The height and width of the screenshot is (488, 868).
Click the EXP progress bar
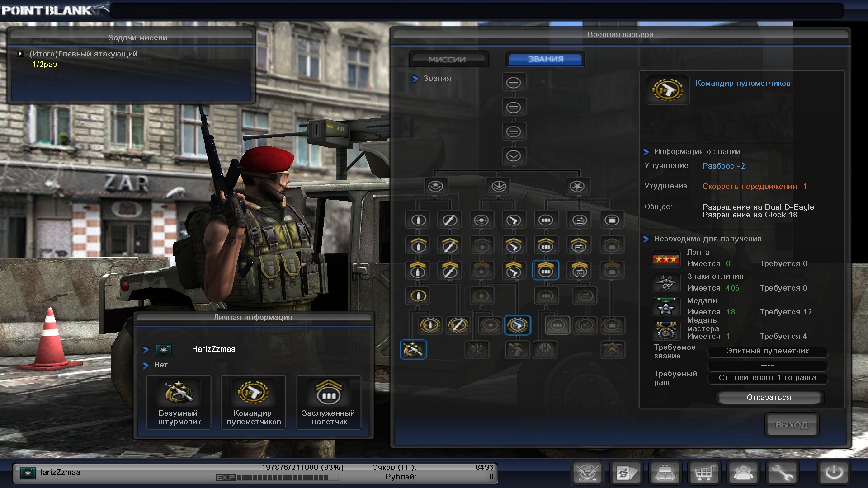(278, 478)
